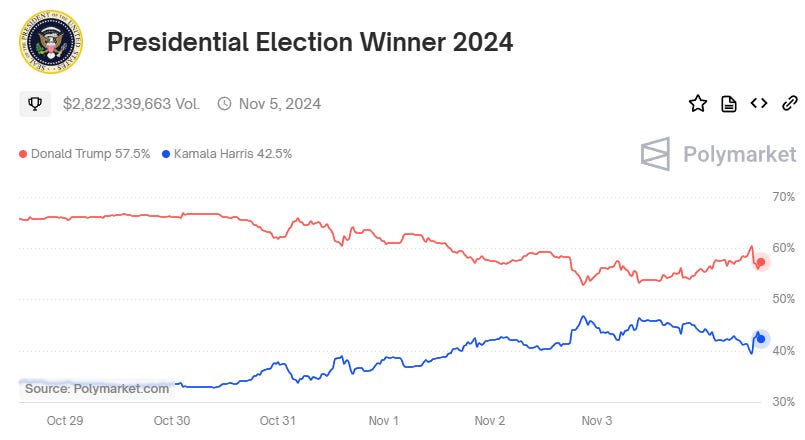Viewport: 805px width, 440px height.
Task: Select the blue Harris line endpoint marker
Action: 760,338
